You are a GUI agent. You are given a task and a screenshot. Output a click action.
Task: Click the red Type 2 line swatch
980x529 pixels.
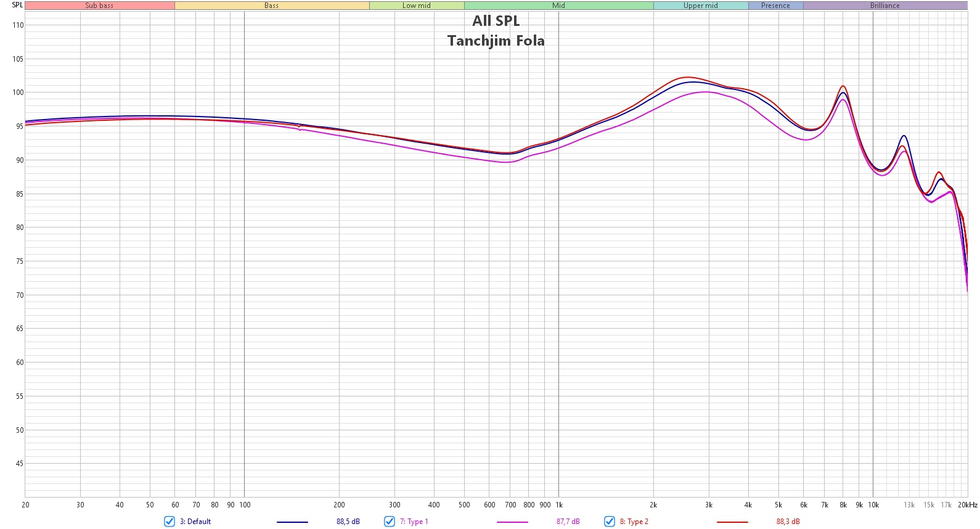(x=732, y=522)
